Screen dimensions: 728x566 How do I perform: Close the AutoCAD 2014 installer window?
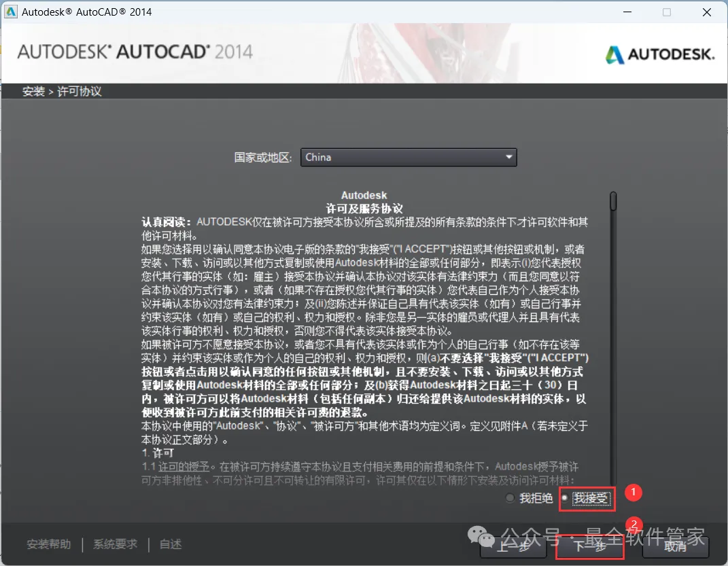click(x=707, y=12)
